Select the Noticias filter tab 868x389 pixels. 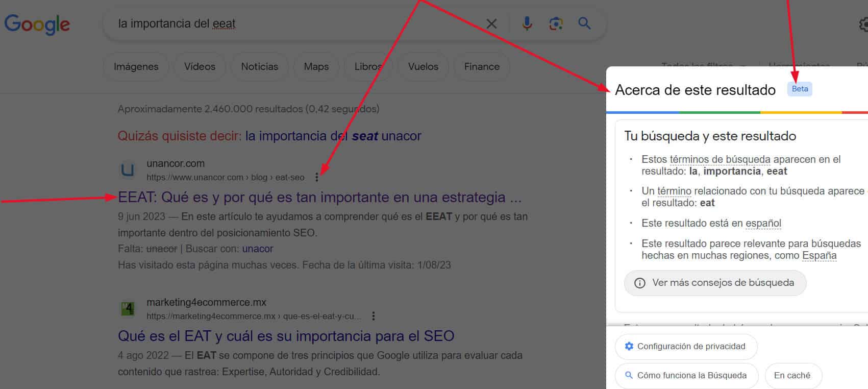[x=259, y=66]
